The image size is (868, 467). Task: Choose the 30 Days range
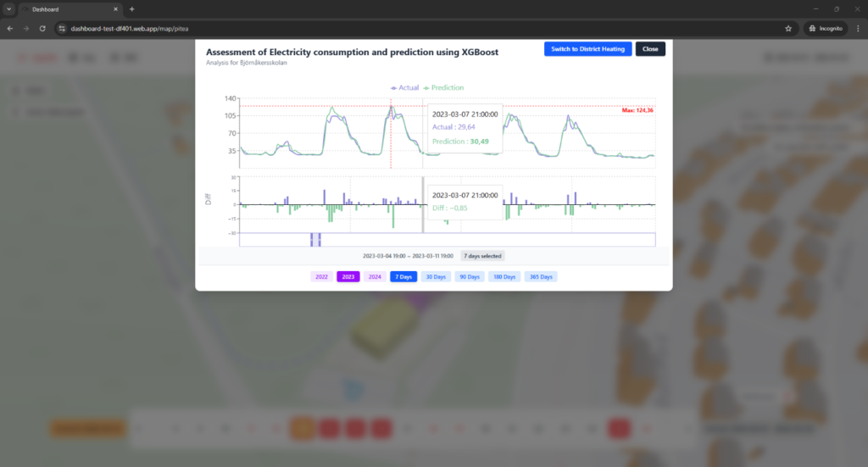point(436,276)
